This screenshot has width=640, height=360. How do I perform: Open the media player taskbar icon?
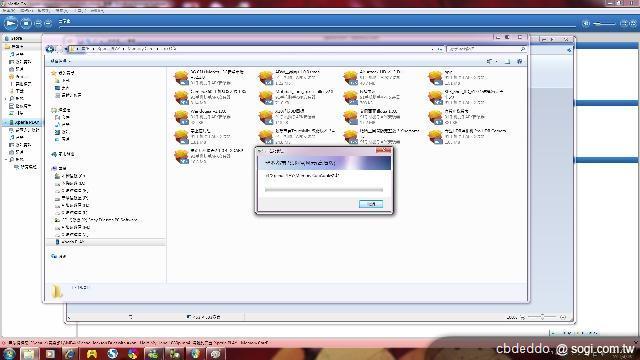50,354
